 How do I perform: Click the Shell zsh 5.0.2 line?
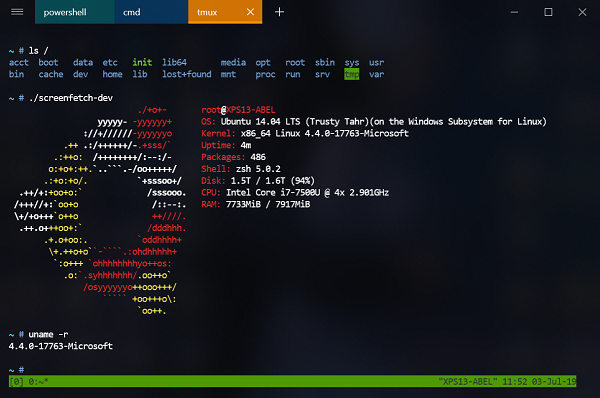241,169
